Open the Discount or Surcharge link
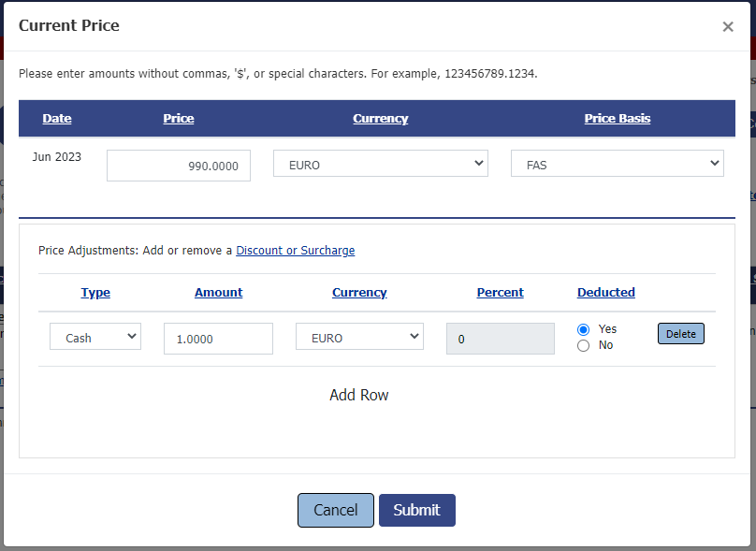Viewport: 756px width, 551px height. pos(296,251)
